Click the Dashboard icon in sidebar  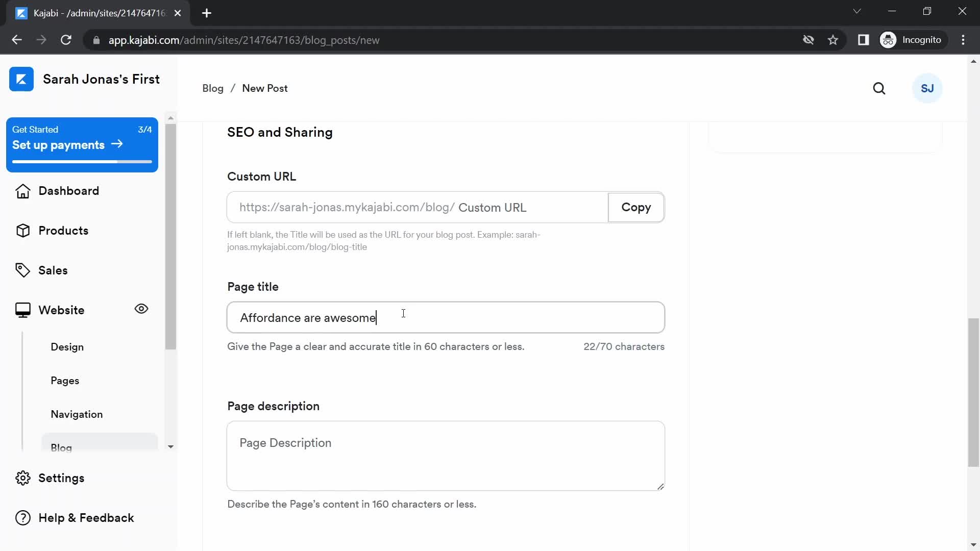(22, 190)
